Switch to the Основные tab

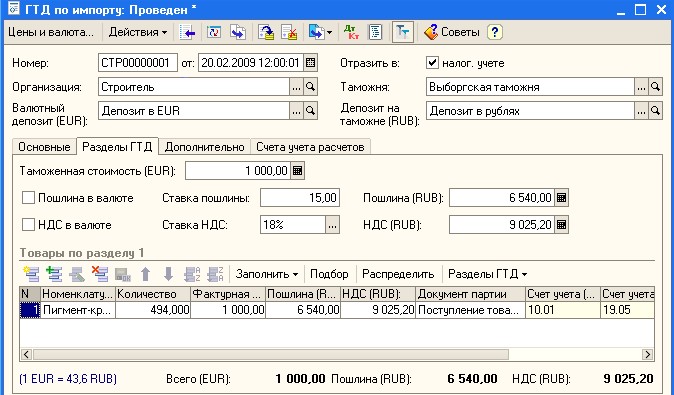44,147
